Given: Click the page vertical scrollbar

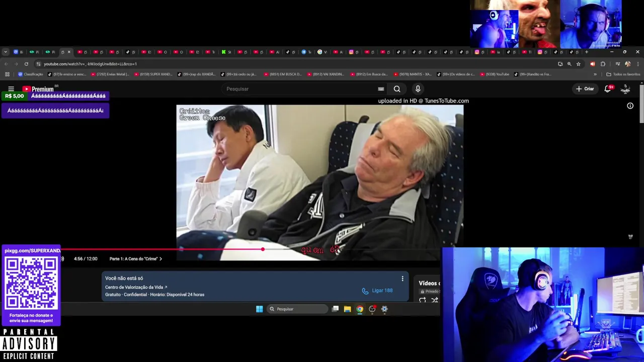Looking at the screenshot, I should tap(641, 104).
